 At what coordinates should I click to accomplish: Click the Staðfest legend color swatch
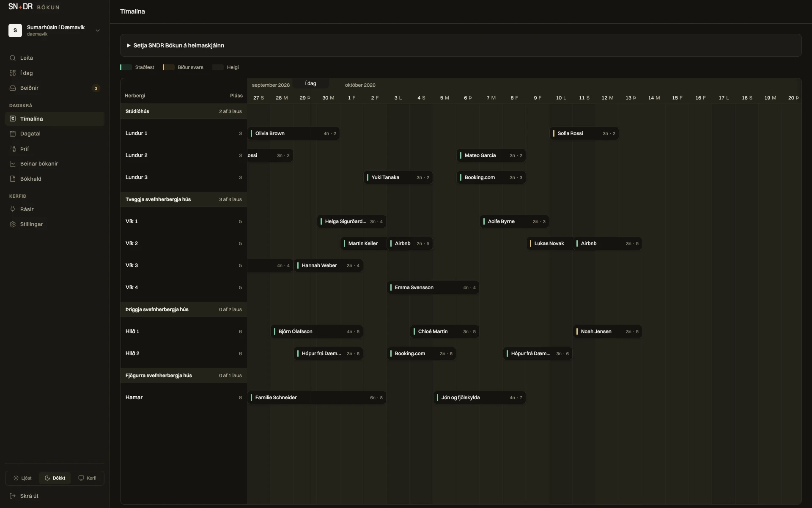(x=126, y=67)
